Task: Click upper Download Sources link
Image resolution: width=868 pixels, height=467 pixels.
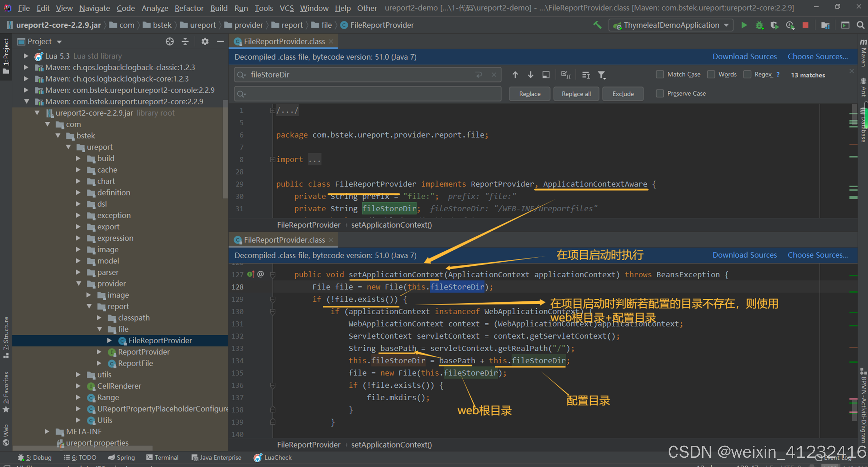Action: (x=744, y=57)
